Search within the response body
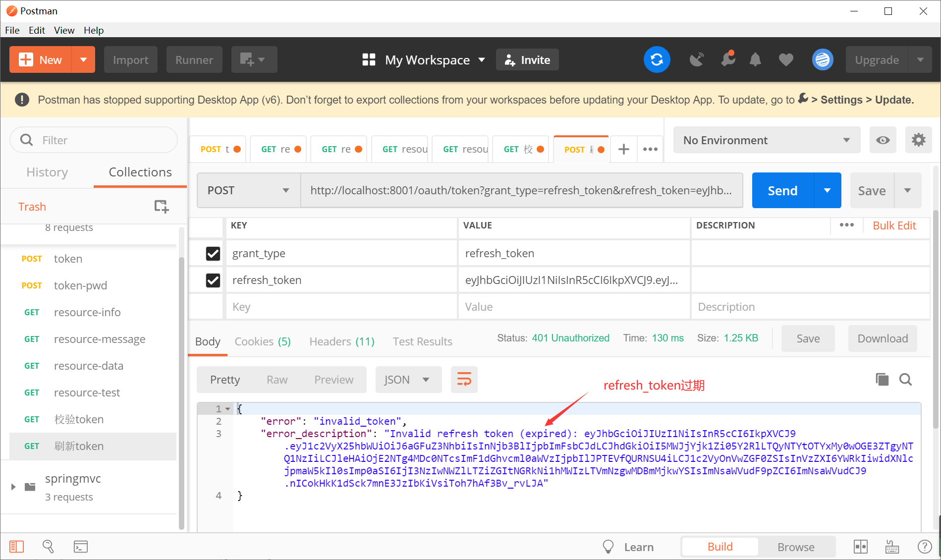 tap(906, 380)
